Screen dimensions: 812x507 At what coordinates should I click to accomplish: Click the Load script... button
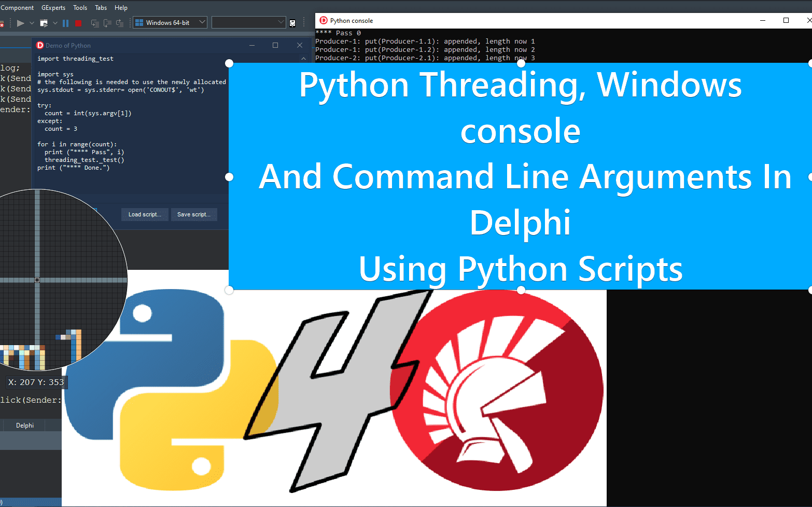tap(145, 214)
